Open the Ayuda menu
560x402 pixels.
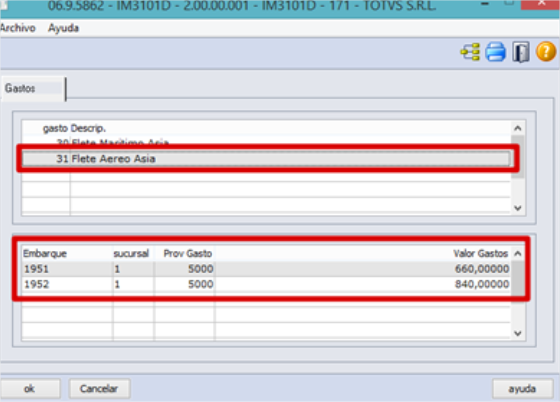point(63,28)
